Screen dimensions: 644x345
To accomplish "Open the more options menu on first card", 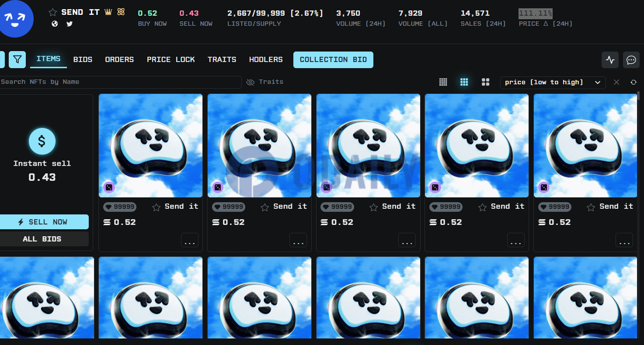I will click(190, 240).
